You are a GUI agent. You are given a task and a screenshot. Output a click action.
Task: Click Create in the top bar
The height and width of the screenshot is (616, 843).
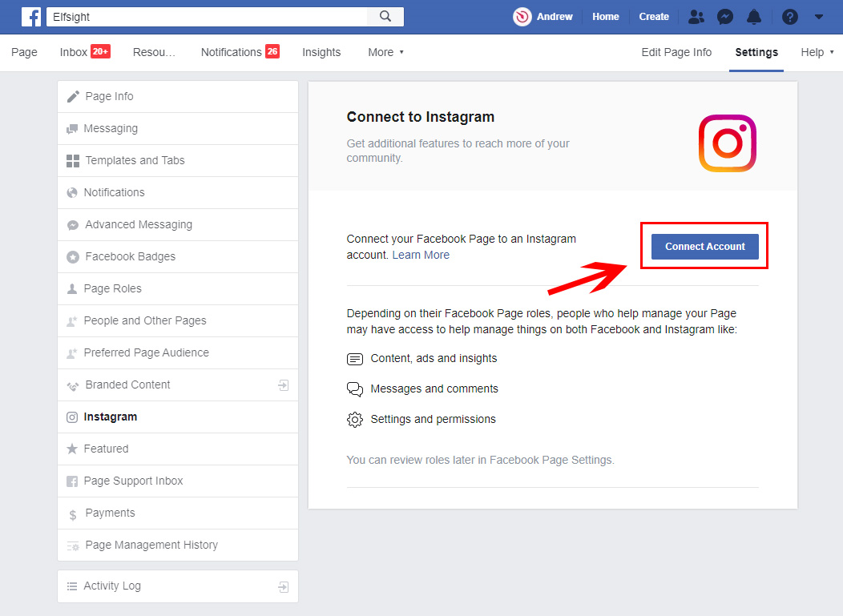click(x=654, y=17)
